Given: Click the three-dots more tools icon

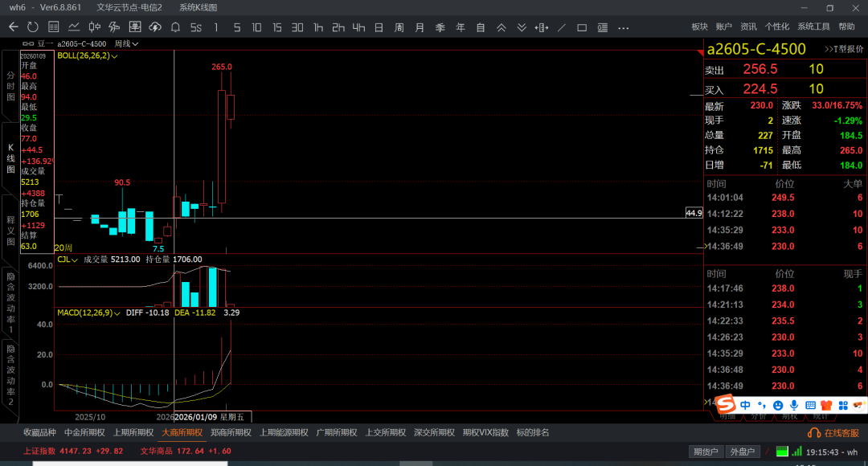Looking at the screenshot, I should coord(623,27).
